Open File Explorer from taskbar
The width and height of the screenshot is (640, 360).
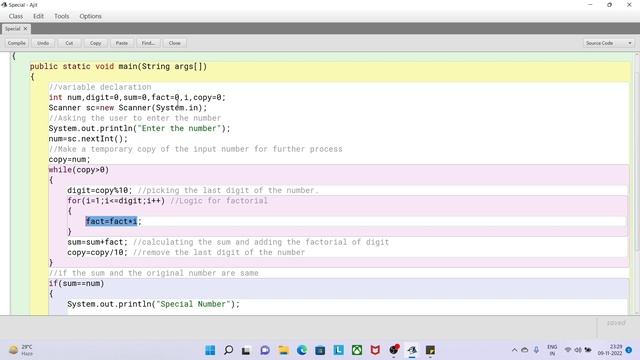[x=283, y=350]
